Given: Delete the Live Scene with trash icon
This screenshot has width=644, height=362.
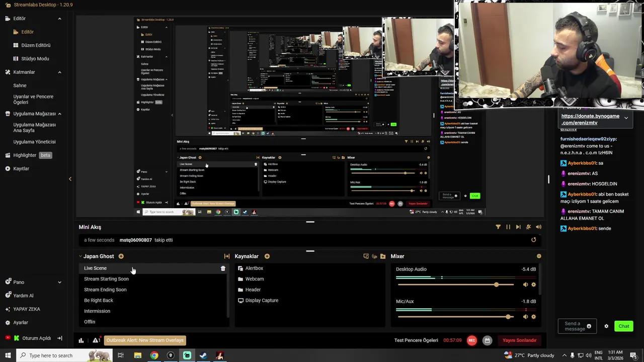Looking at the screenshot, I should pos(223,268).
